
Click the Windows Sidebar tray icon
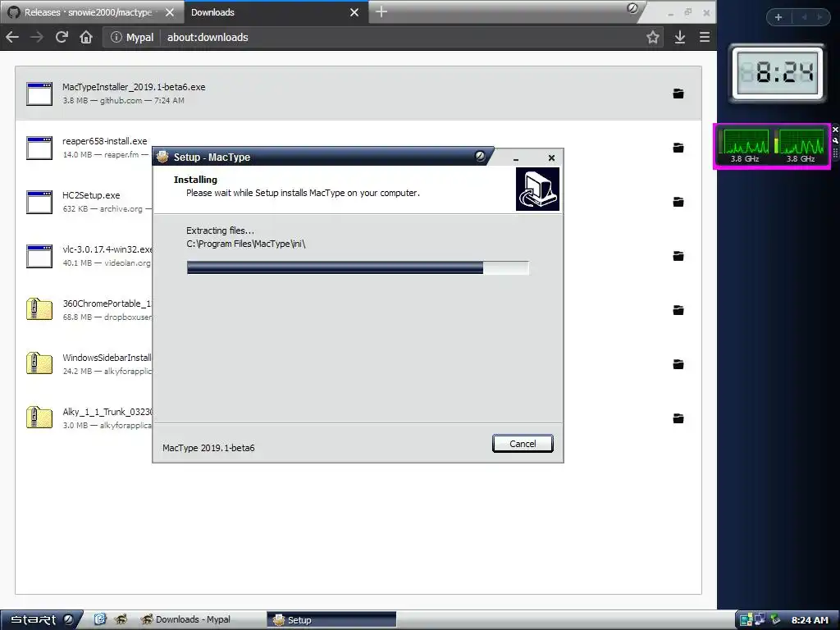point(746,620)
